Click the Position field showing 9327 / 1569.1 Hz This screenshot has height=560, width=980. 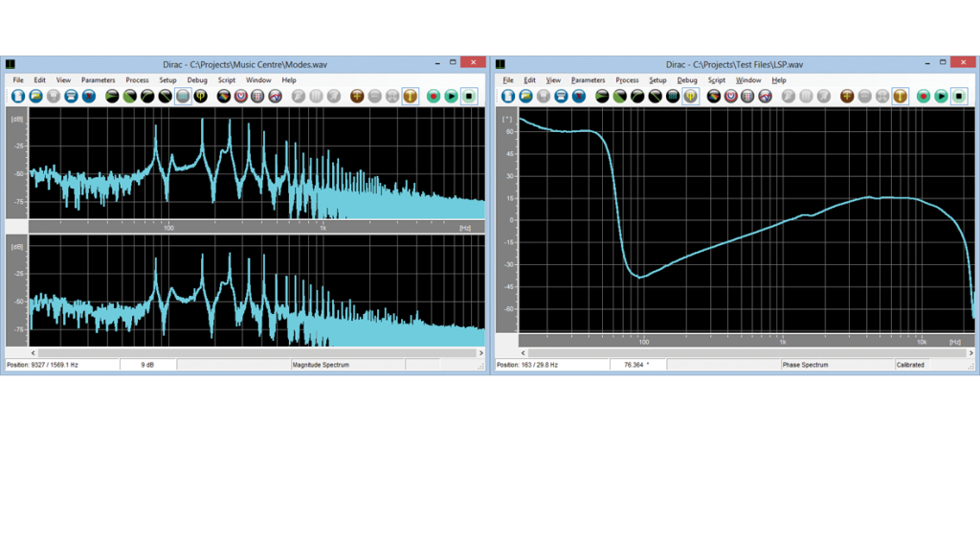pos(38,364)
